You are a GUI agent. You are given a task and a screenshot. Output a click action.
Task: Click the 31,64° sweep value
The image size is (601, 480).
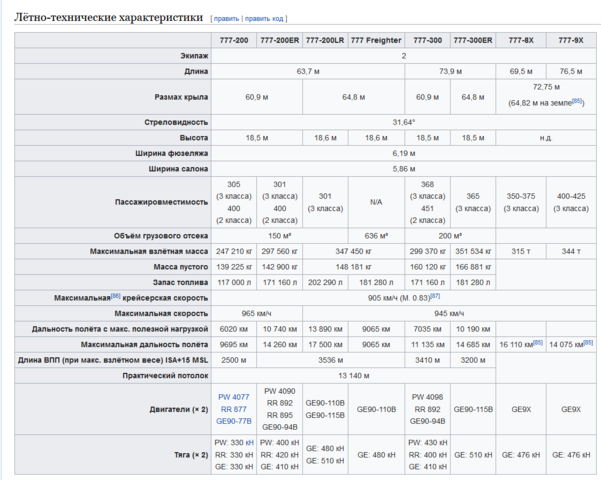tap(404, 122)
